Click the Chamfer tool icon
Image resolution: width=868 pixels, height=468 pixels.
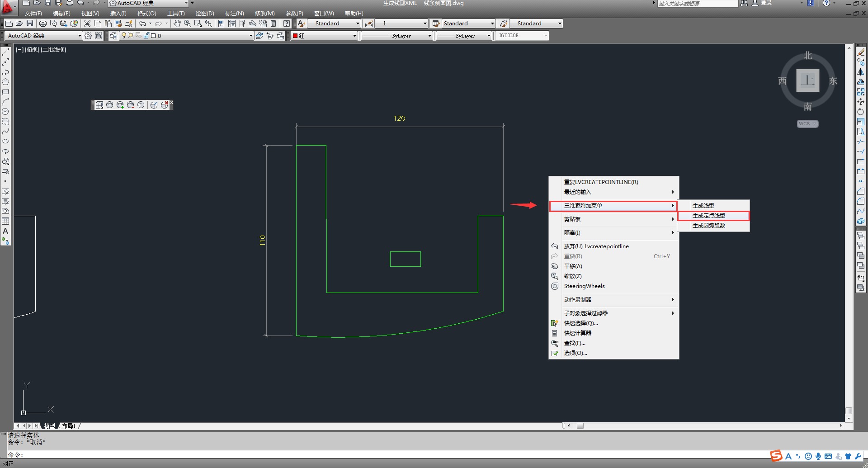861,191
